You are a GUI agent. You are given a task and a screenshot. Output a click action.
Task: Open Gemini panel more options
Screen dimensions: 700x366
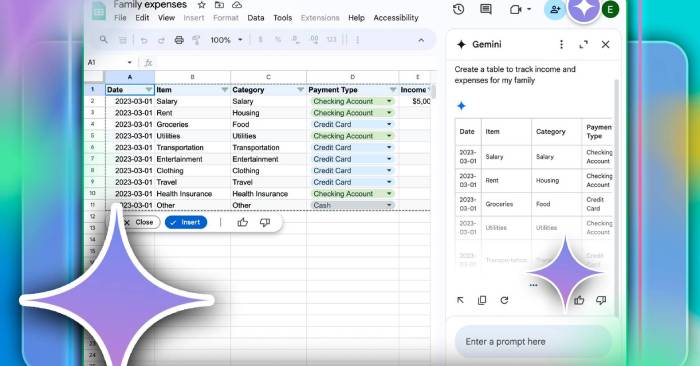tap(561, 44)
